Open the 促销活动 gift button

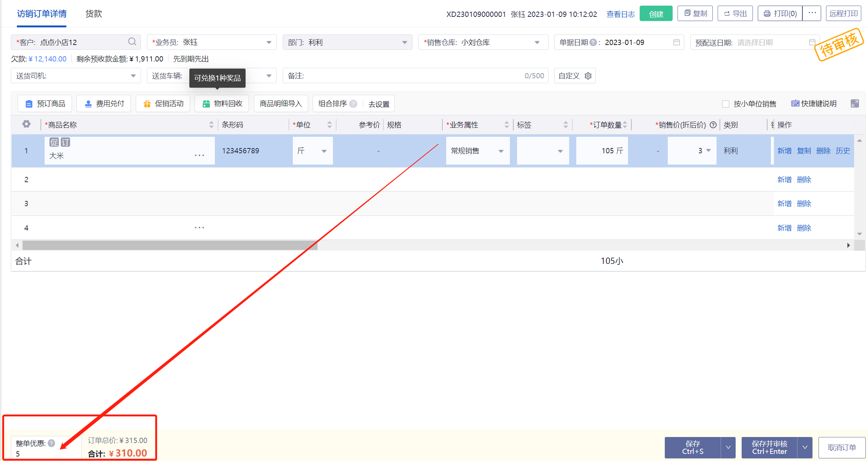pyautogui.click(x=163, y=104)
